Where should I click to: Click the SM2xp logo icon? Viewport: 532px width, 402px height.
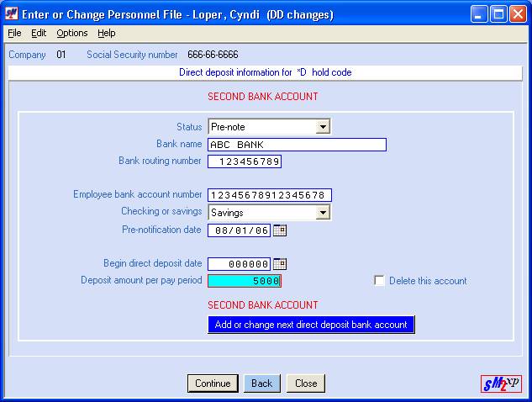point(501,383)
